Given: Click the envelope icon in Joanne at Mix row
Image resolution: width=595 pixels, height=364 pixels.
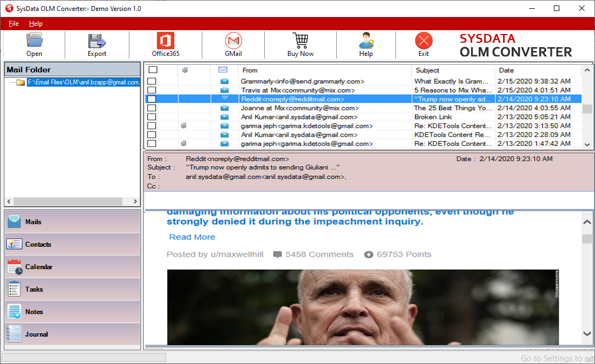Looking at the screenshot, I should [x=225, y=108].
